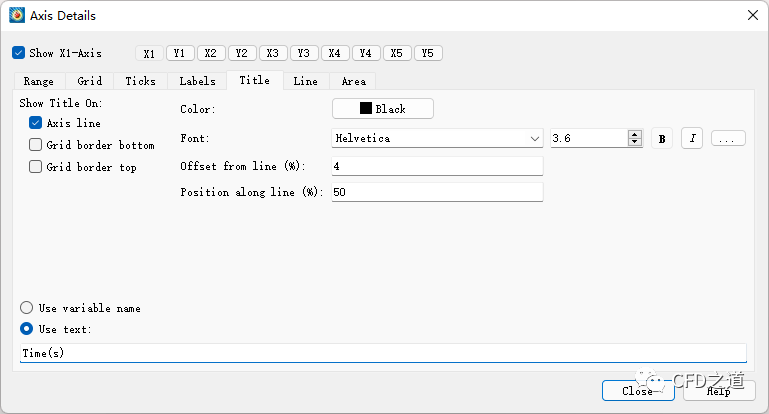This screenshot has height=414, width=769.
Task: Uncheck the Axis line checkbox
Action: coord(36,123)
